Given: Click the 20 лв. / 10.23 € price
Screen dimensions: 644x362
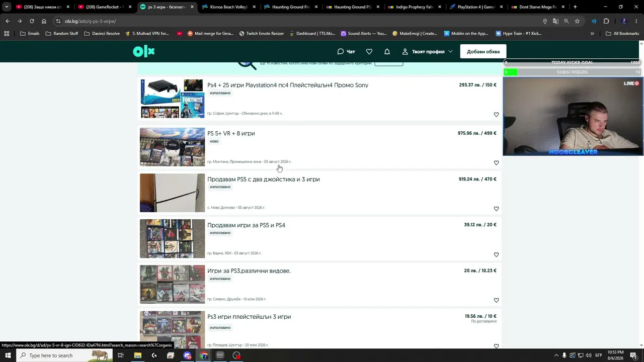Looking at the screenshot, I should point(480,270).
